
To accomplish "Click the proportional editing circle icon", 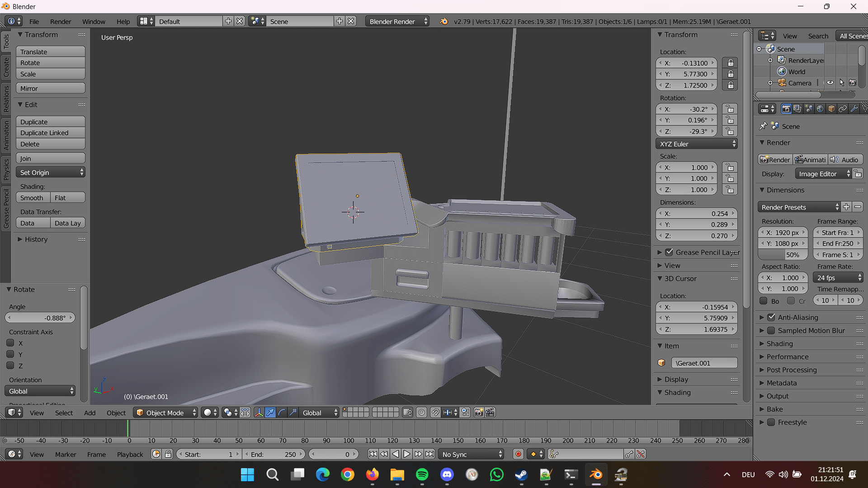I will tap(421, 413).
